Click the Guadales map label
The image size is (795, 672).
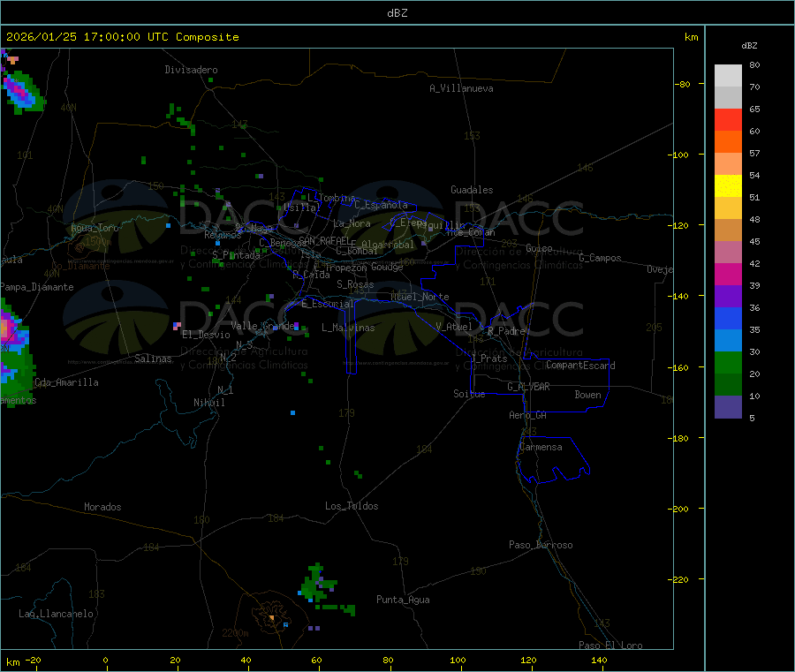472,190
